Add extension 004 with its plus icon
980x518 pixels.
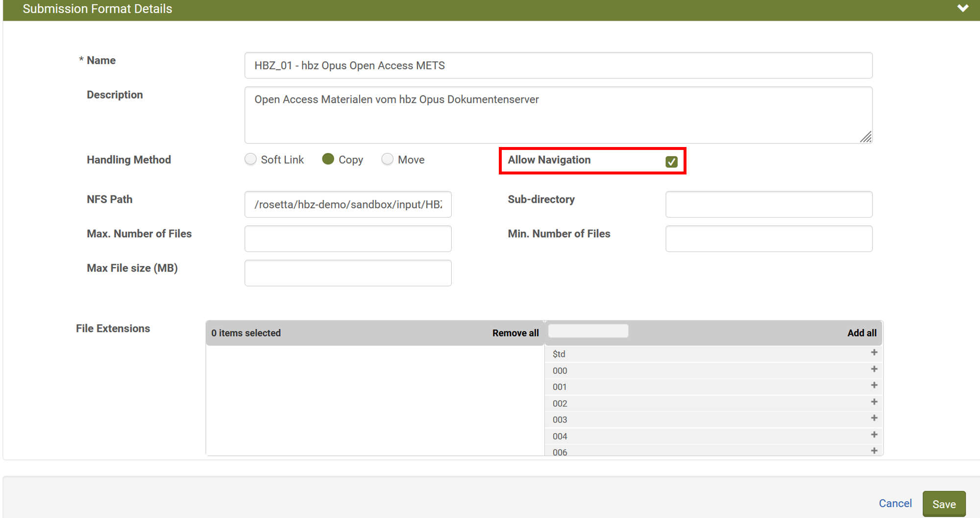tap(874, 435)
